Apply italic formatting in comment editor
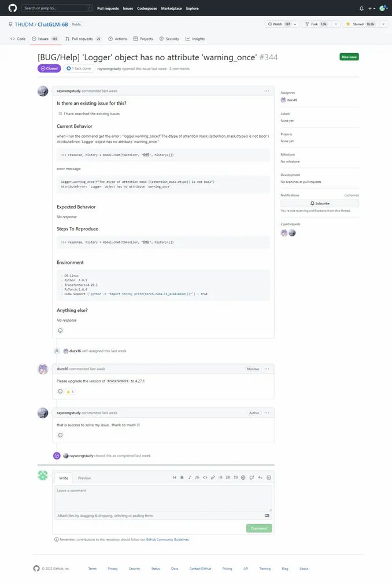The image size is (392, 585). (189, 477)
